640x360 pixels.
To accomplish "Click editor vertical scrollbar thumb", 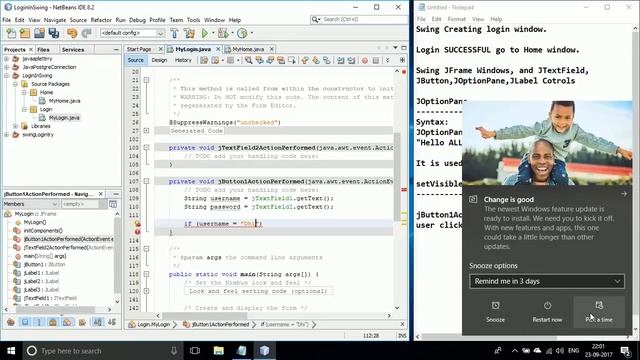I will [397, 176].
